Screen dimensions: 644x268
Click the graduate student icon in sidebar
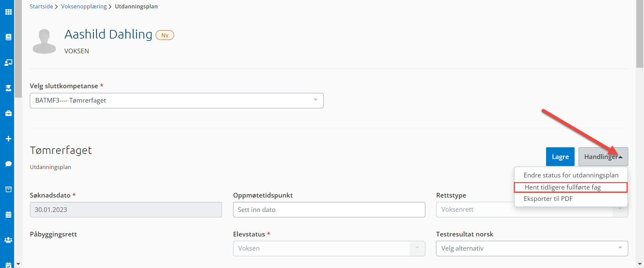click(x=8, y=88)
